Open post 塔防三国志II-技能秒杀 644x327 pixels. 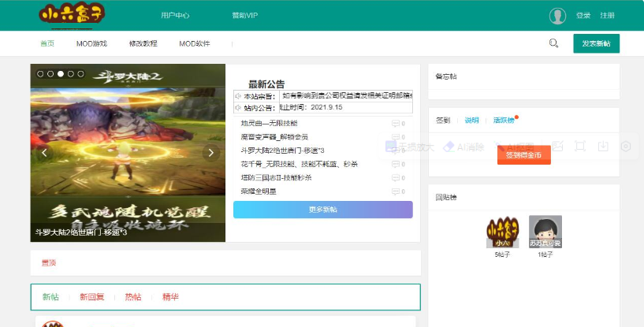coord(277,178)
